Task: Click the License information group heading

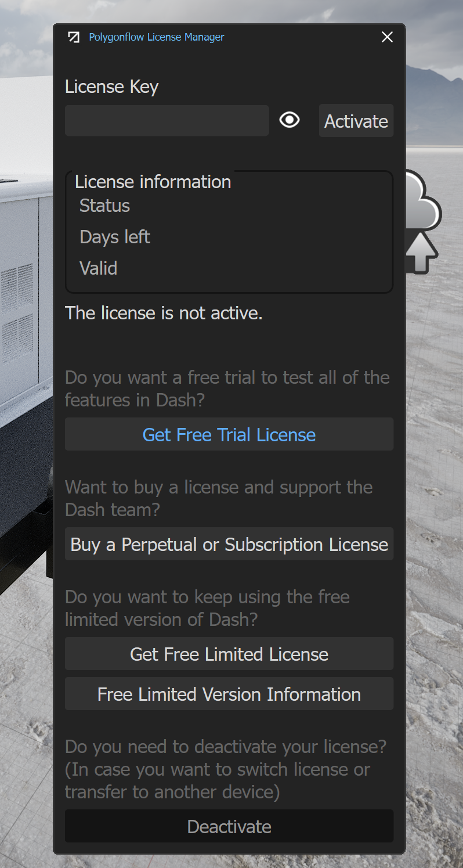Action: click(153, 182)
